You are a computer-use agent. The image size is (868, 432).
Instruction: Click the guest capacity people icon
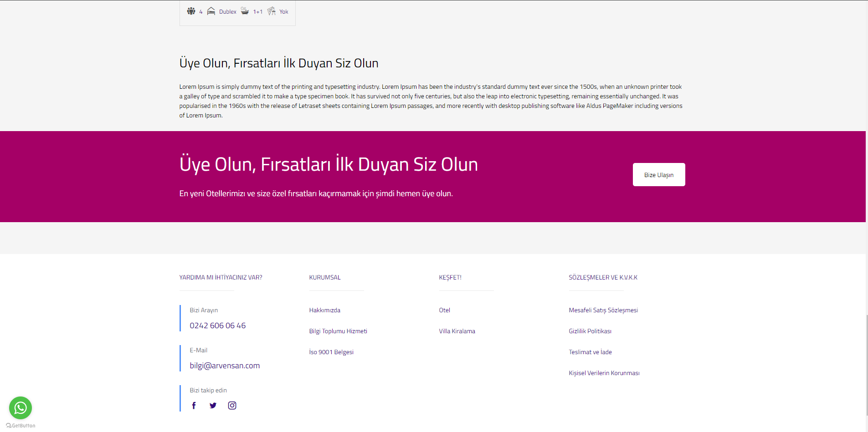191,11
